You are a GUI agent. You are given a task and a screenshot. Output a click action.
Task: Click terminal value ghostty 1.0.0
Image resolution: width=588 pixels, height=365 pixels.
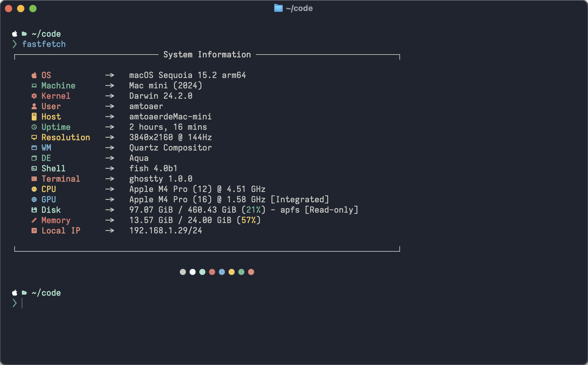click(x=161, y=179)
